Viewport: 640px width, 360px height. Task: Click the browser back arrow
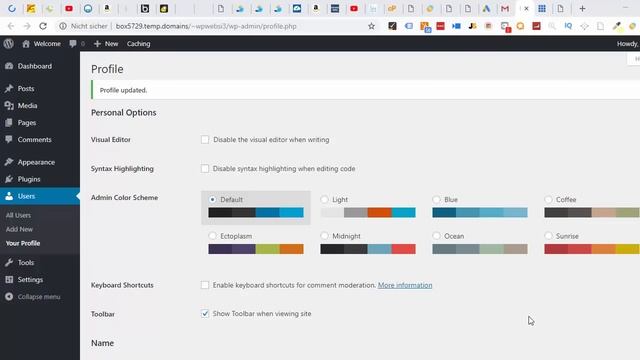[x=11, y=26]
